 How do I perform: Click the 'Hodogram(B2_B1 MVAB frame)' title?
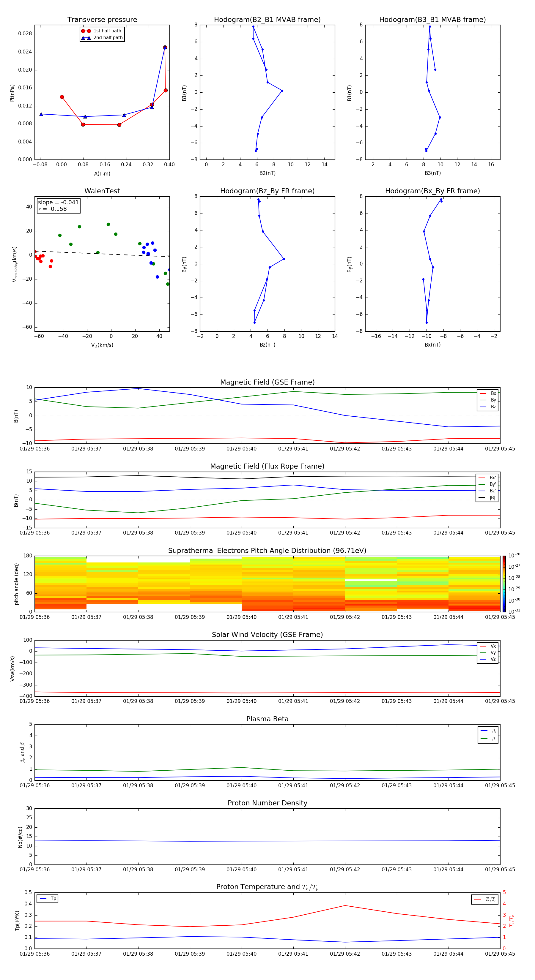point(267,20)
